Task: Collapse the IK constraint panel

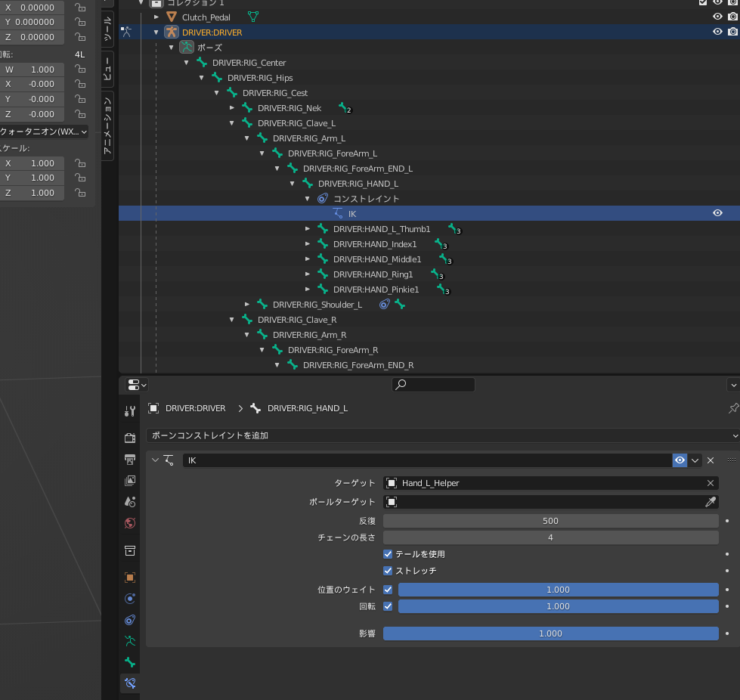Action: click(x=155, y=460)
